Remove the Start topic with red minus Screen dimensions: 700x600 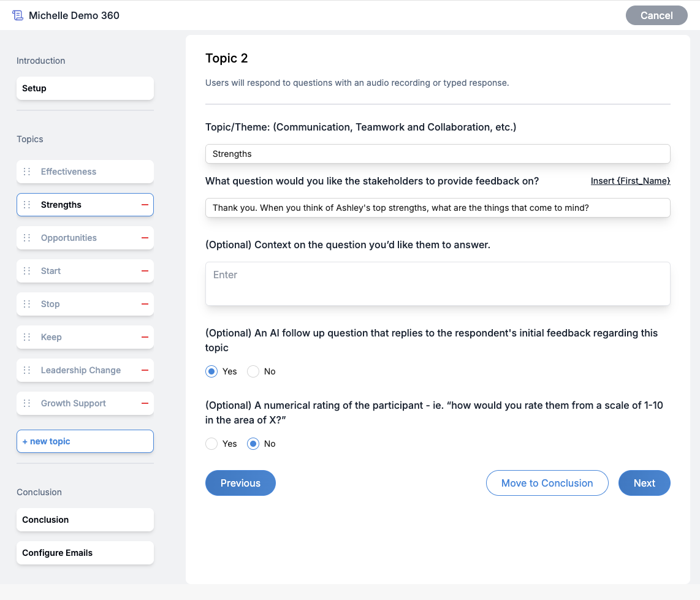[x=145, y=271]
